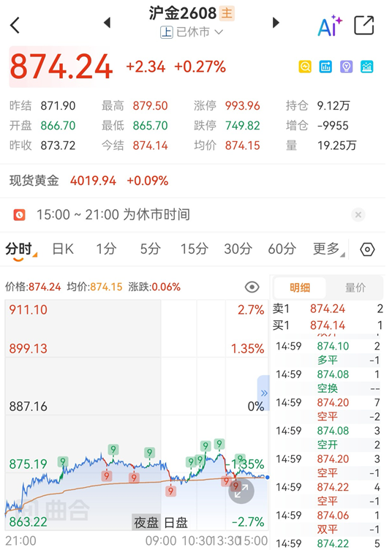
Task: Select the 30分 chart tab
Action: 238,249
